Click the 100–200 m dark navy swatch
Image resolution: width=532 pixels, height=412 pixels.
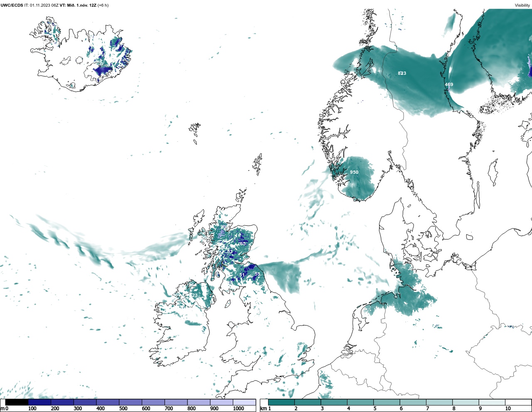coord(39,402)
